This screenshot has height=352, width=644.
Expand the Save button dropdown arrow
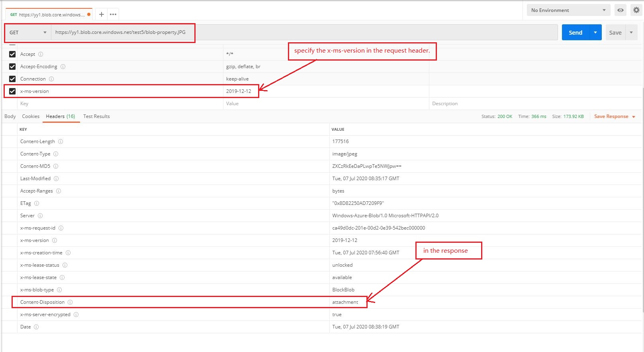point(631,32)
